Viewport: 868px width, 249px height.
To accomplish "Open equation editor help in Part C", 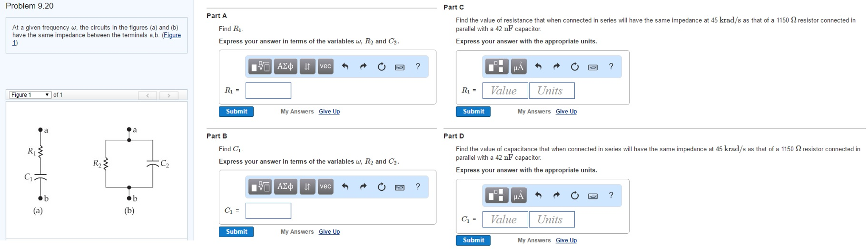I will coord(611,66).
